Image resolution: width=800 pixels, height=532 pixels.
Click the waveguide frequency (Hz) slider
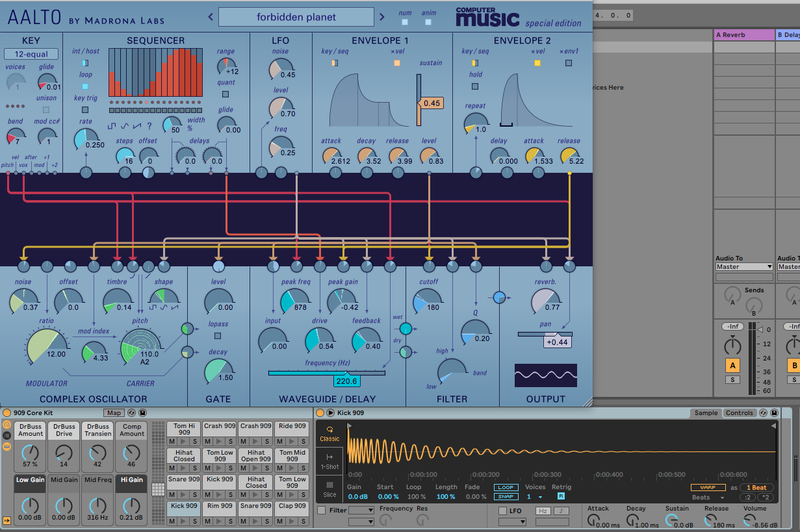327,373
